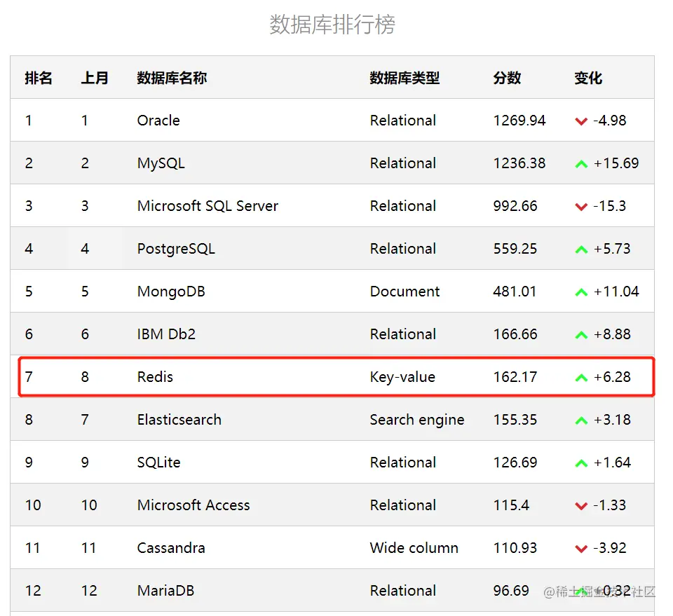Image resolution: width=673 pixels, height=616 pixels.
Task: Click the red down arrow beside -3.92
Action: tap(581, 549)
